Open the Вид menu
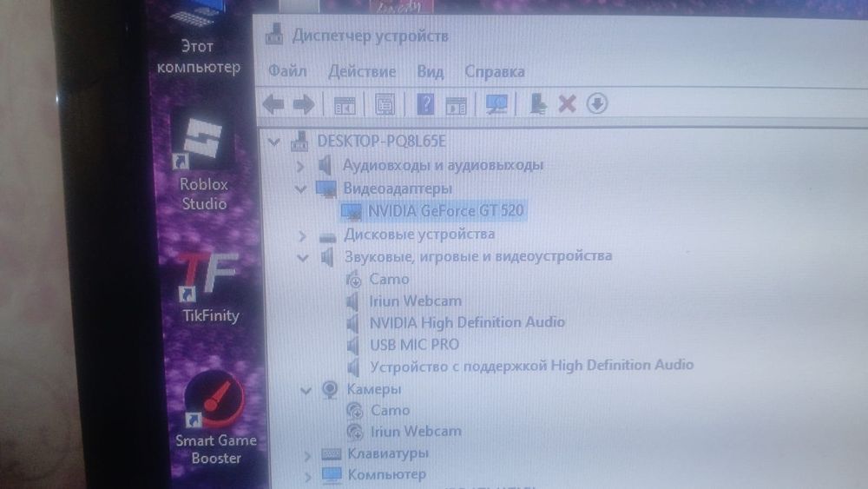 (431, 72)
